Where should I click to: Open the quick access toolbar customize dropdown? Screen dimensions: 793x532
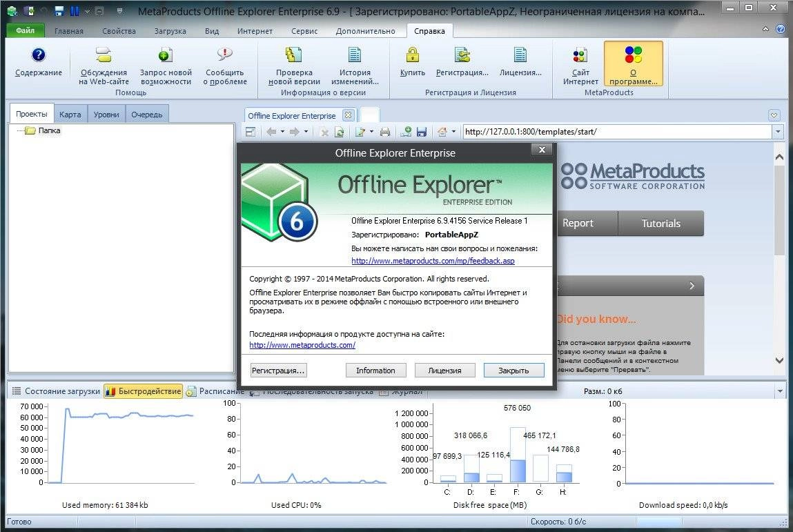pos(119,10)
